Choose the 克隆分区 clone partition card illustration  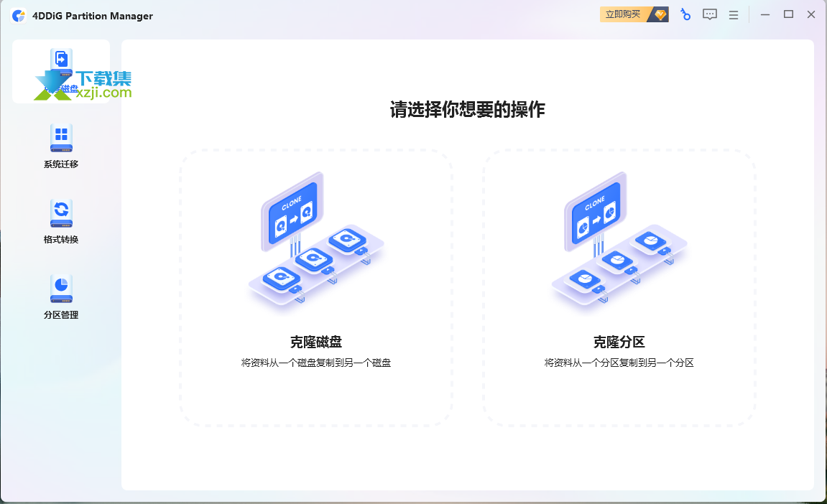tap(619, 242)
